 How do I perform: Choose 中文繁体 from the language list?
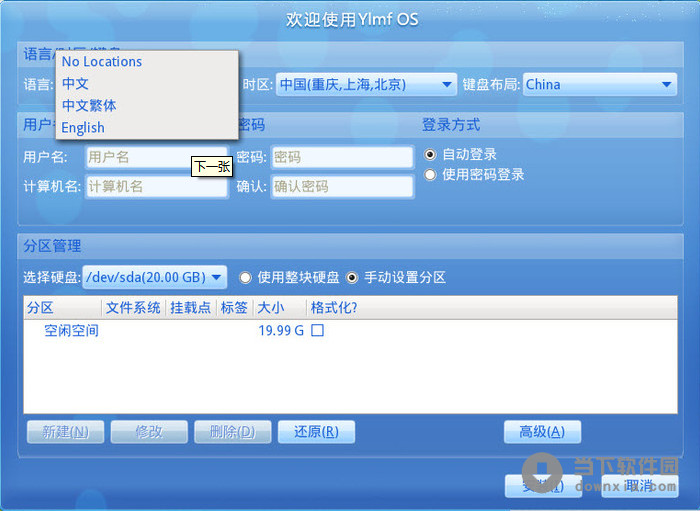[89, 106]
